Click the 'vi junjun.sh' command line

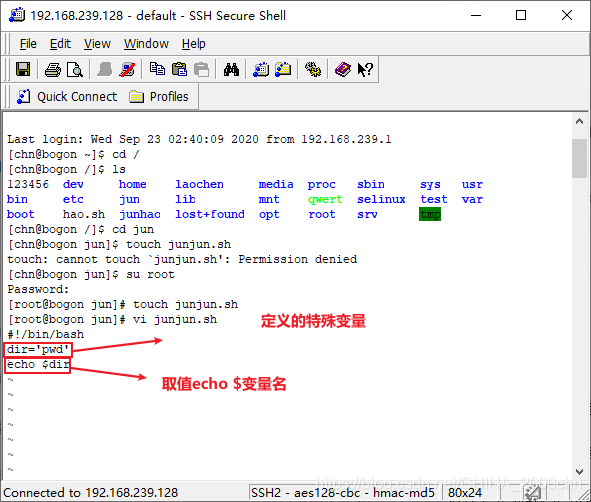112,320
